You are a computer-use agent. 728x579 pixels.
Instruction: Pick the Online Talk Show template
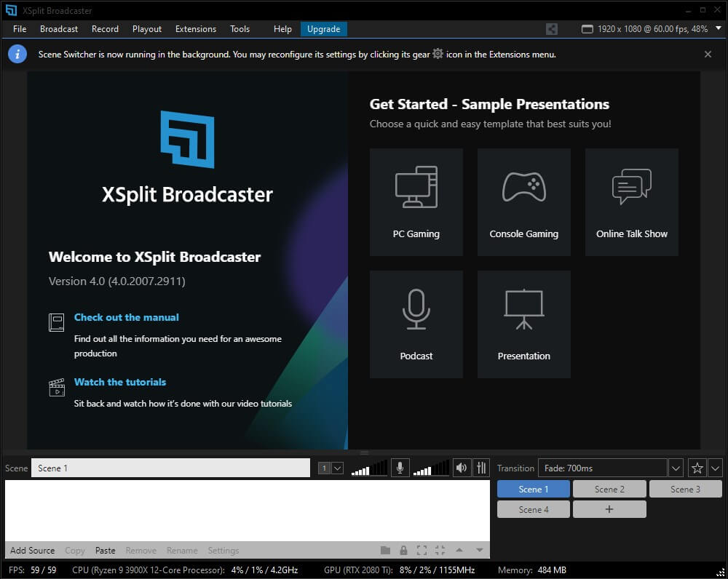pos(631,202)
